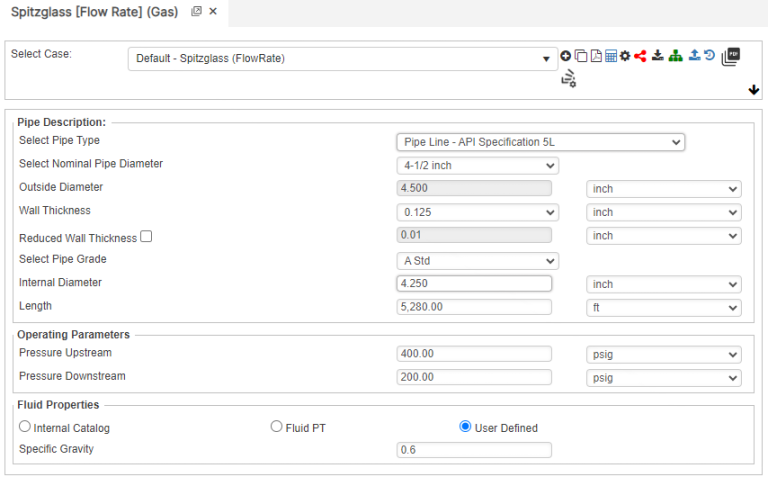Expand the Nominal Pipe Diameter dropdown
Viewport: 768px width, 486px height.
477,166
